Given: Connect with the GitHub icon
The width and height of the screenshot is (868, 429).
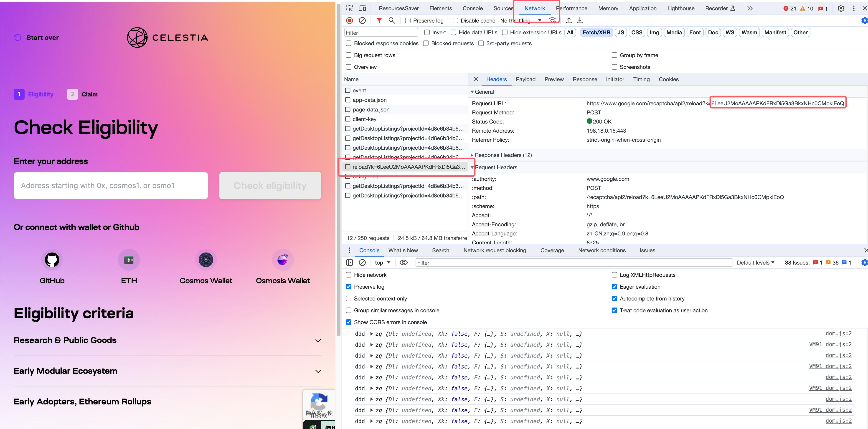Looking at the screenshot, I should 52,260.
